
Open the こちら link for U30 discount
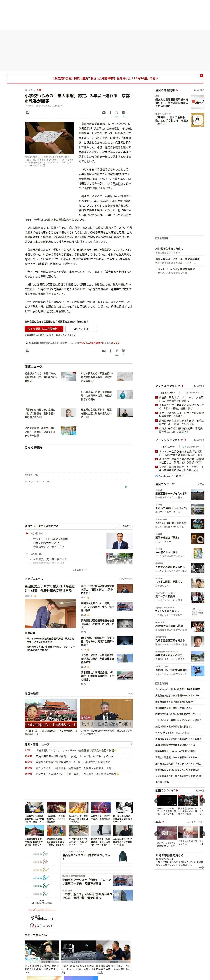point(116,343)
